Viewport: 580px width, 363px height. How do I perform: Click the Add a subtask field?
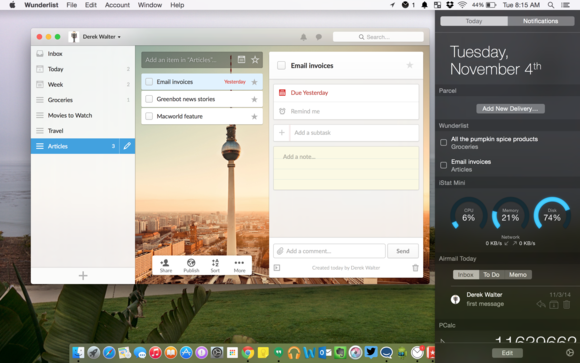point(346,132)
